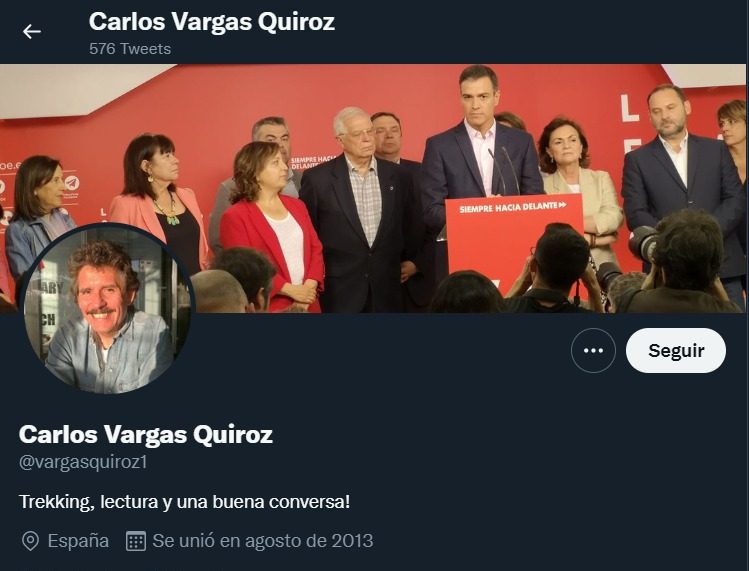Click the photographer's camera in the banner
The width and height of the screenshot is (749, 571).
[x=642, y=243]
